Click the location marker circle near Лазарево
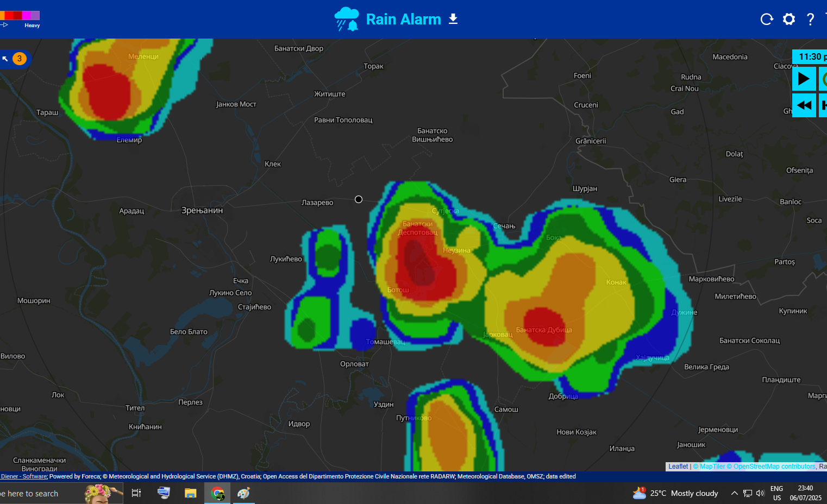The width and height of the screenshot is (827, 504). coord(359,199)
